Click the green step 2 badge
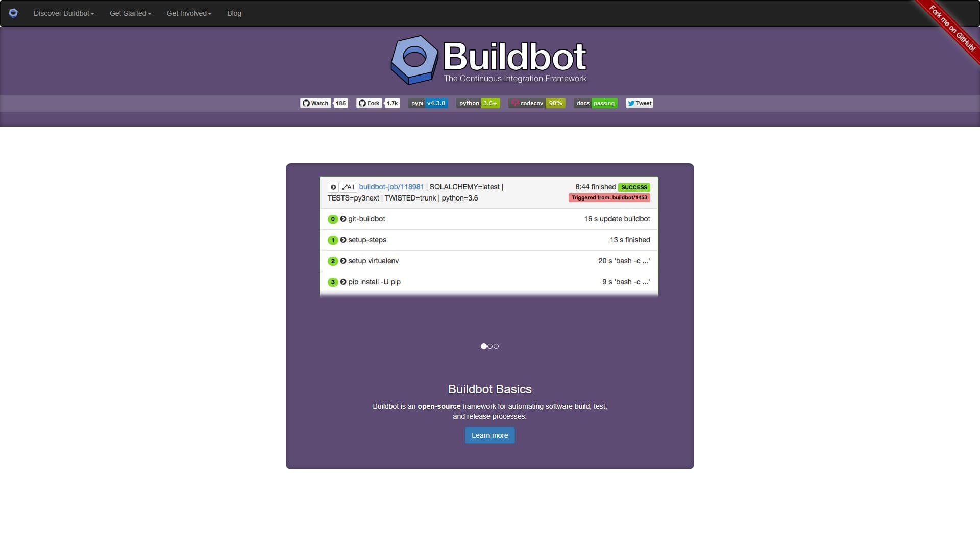 [x=333, y=261]
